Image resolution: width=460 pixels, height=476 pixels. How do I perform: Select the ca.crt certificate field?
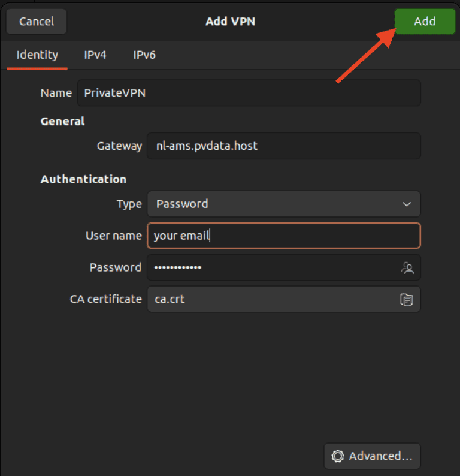(x=270, y=299)
